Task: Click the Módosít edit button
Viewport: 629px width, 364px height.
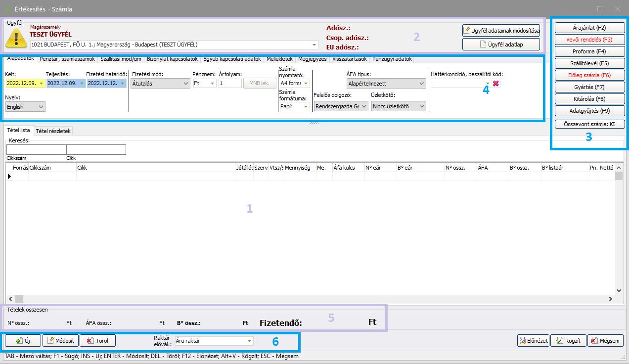Action: click(61, 340)
